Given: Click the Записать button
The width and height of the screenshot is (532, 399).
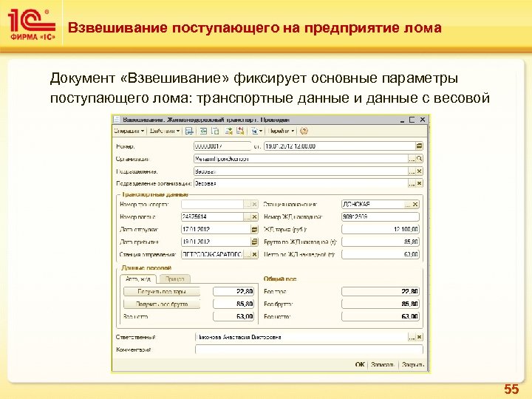Looking at the screenshot, I should click(383, 365).
